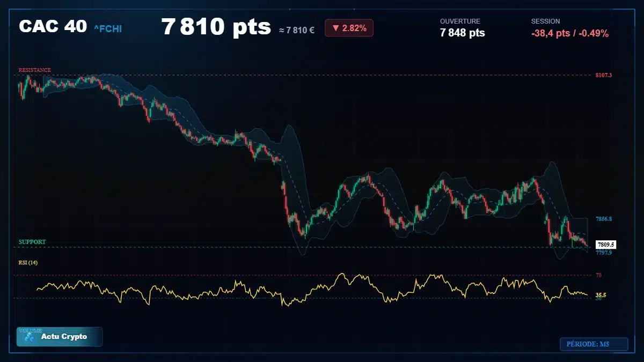The image size is (644, 362).
Task: Click the CAC 40 index title
Action: click(53, 26)
